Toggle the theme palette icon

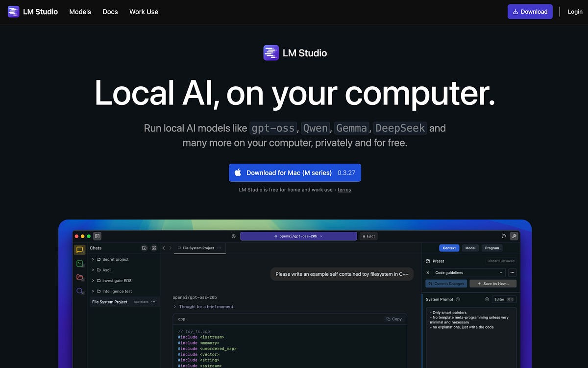[503, 236]
